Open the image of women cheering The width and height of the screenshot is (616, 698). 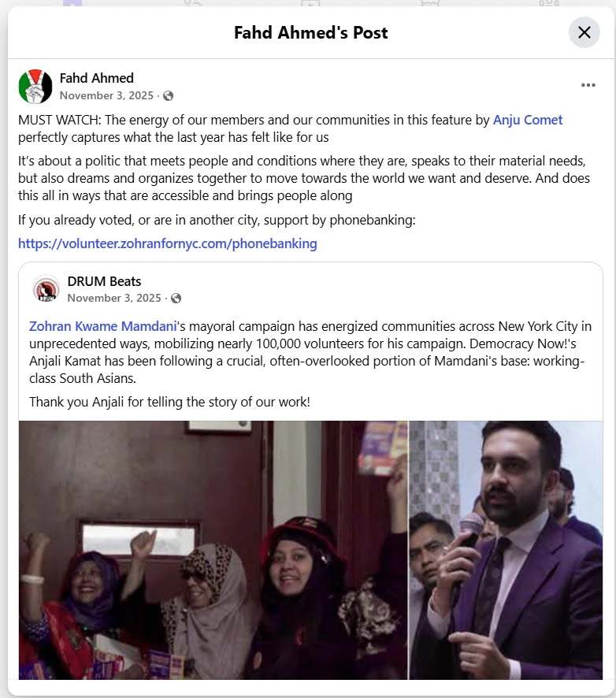click(213, 550)
